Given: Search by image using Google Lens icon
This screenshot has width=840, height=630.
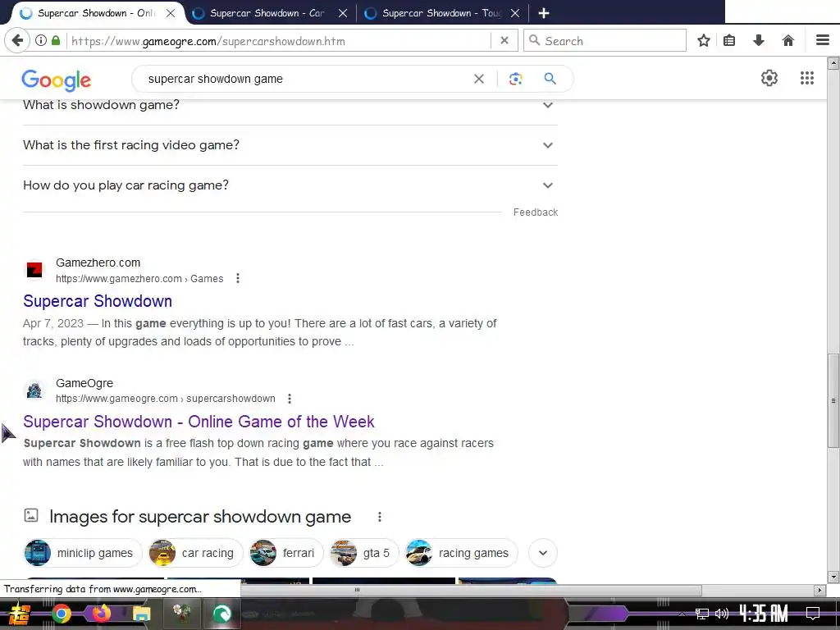Looking at the screenshot, I should (x=515, y=80).
